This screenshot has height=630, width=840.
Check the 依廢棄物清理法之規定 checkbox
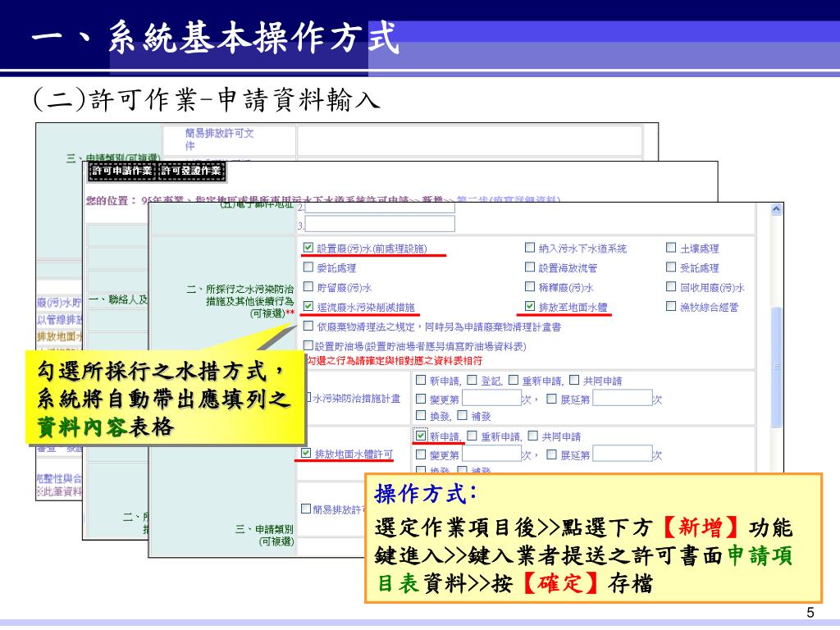[x=308, y=326]
